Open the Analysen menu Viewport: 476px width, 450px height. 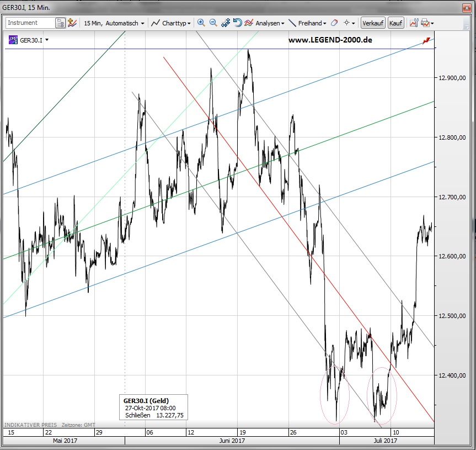pos(265,23)
